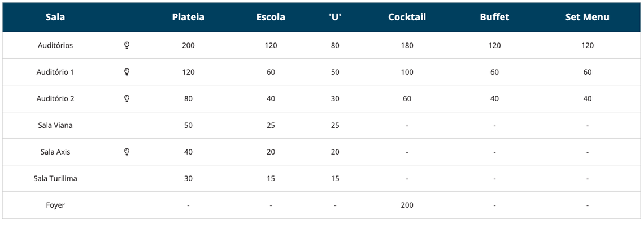Select the Auditórios row name
This screenshot has width=644, height=227.
pyautogui.click(x=55, y=46)
